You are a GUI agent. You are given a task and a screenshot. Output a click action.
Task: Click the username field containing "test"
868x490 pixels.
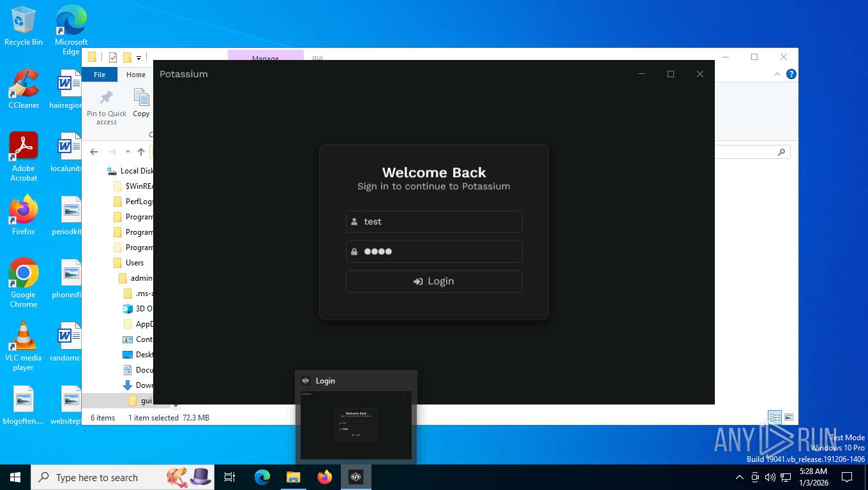pos(434,221)
